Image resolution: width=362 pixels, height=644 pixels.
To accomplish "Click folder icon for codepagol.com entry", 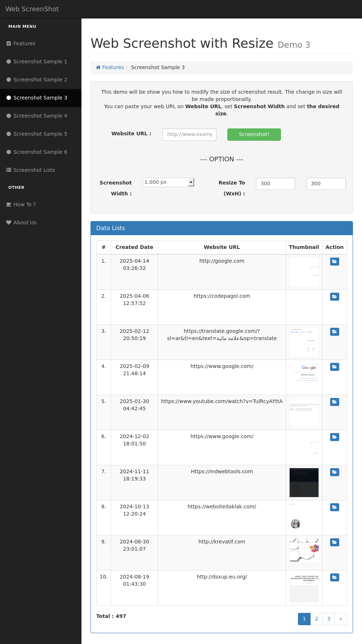I will click(x=334, y=297).
